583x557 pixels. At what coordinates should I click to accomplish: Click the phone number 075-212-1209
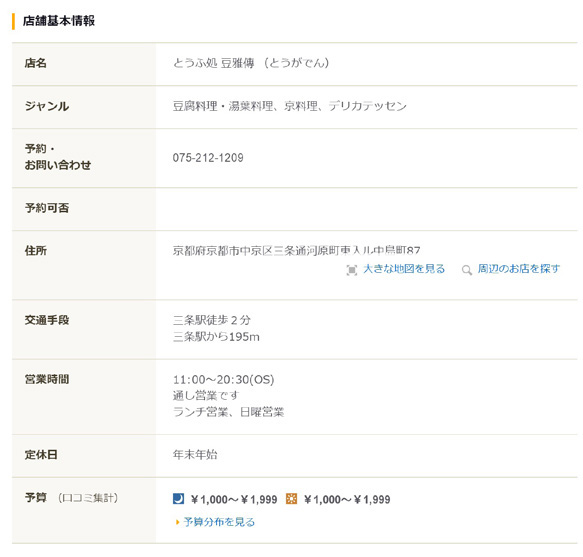tap(208, 158)
